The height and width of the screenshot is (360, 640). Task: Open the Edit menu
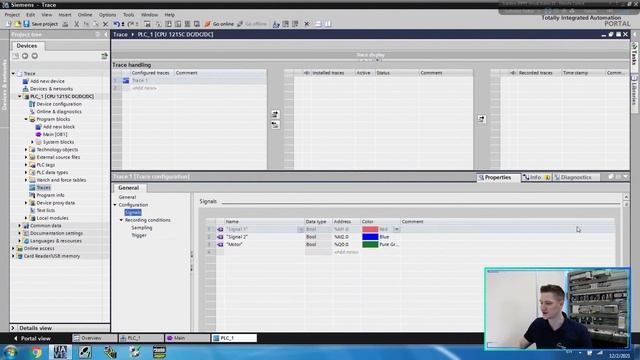pyautogui.click(x=31, y=15)
